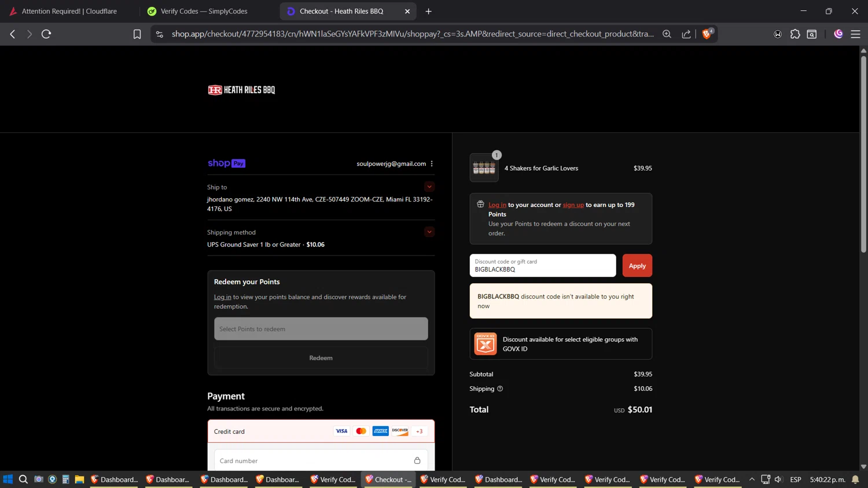Expand the Ship to address section
This screenshot has width=868, height=488.
point(429,187)
